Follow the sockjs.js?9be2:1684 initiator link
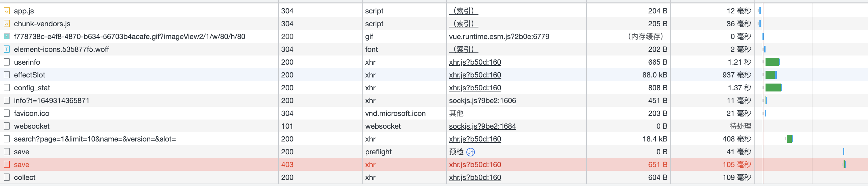 pyautogui.click(x=482, y=126)
